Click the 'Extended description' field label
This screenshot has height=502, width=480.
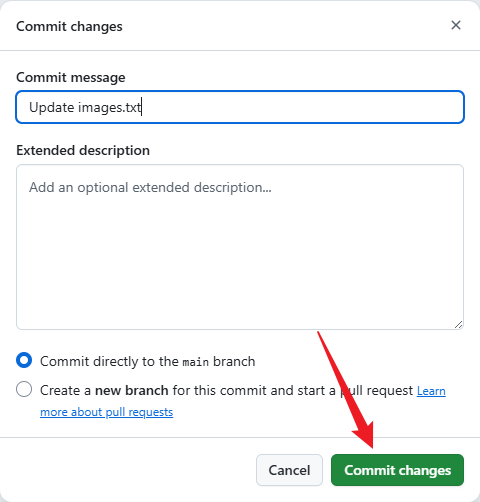click(x=83, y=150)
